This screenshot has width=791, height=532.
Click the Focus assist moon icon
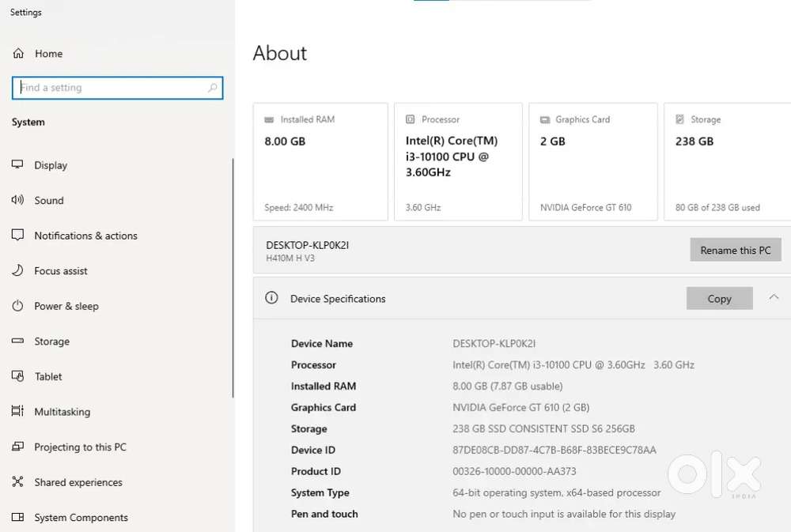(x=18, y=271)
